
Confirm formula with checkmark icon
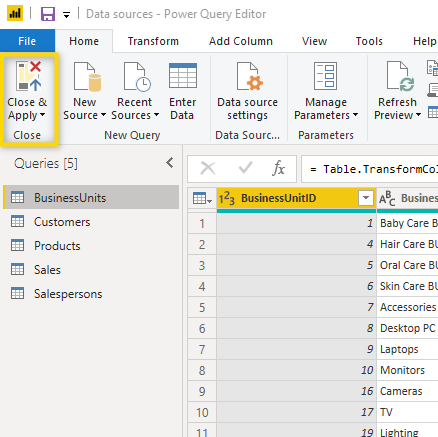245,168
